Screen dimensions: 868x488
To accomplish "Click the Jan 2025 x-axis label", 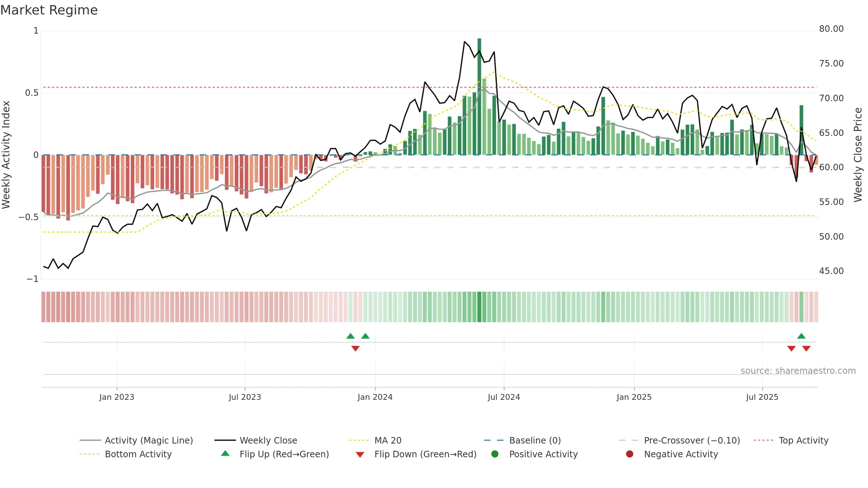I will pyautogui.click(x=634, y=397).
